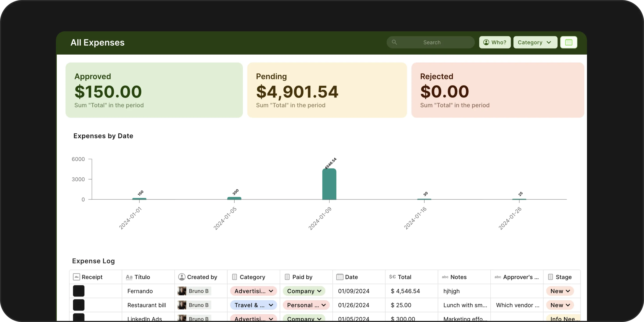Click the Aa icon on the Título column header
The image size is (644, 322).
tap(129, 277)
